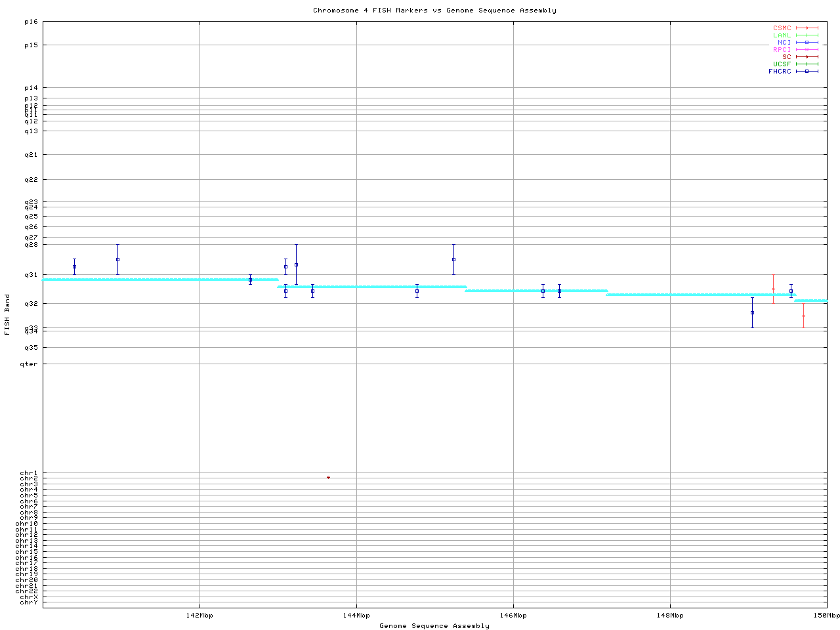Click the q22 y-axis band label

pyautogui.click(x=31, y=180)
